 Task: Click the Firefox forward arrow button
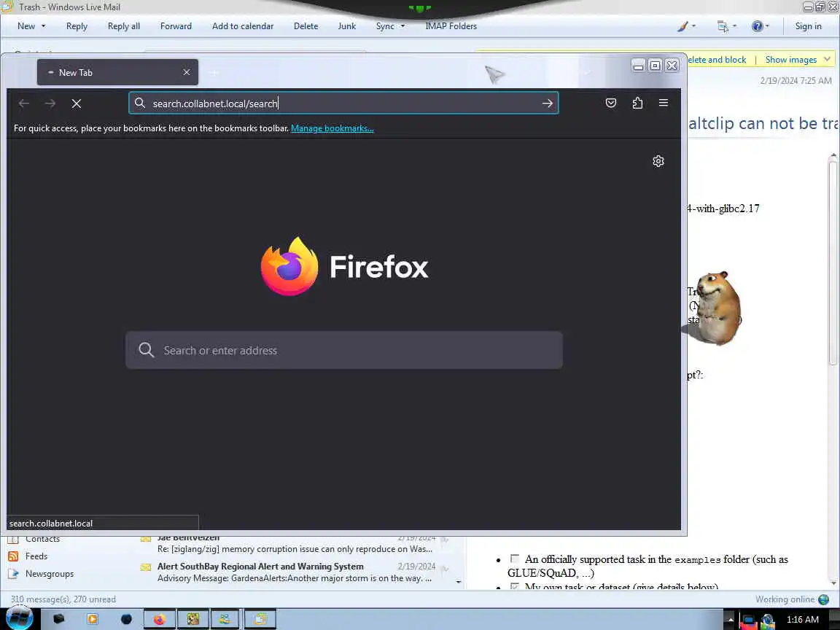[x=50, y=104]
